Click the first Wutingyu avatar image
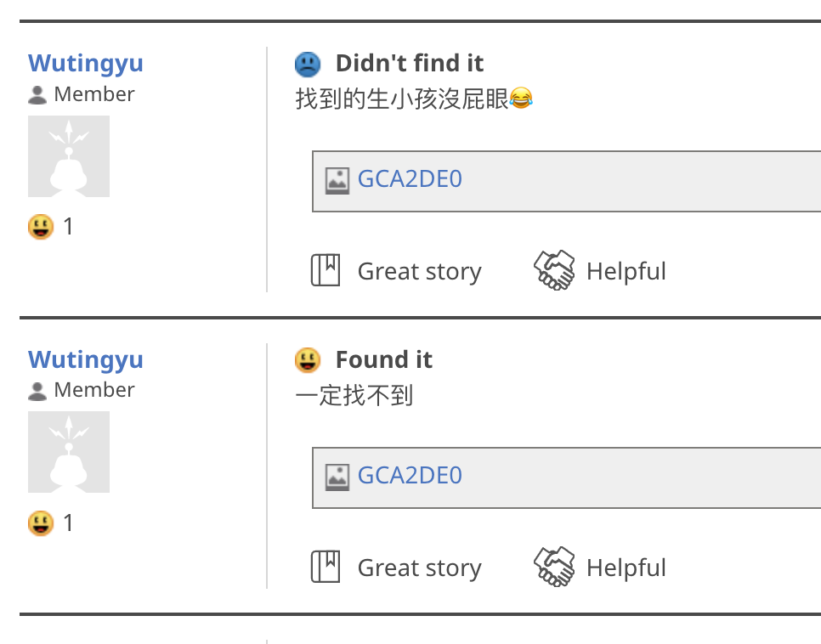821x644 pixels. pos(69,156)
